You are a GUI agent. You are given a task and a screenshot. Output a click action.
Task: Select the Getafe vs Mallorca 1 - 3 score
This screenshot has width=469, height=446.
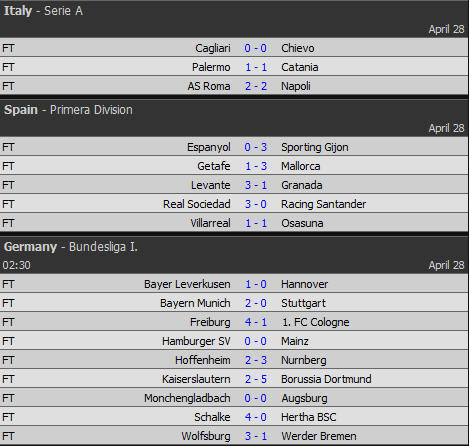[x=256, y=166]
